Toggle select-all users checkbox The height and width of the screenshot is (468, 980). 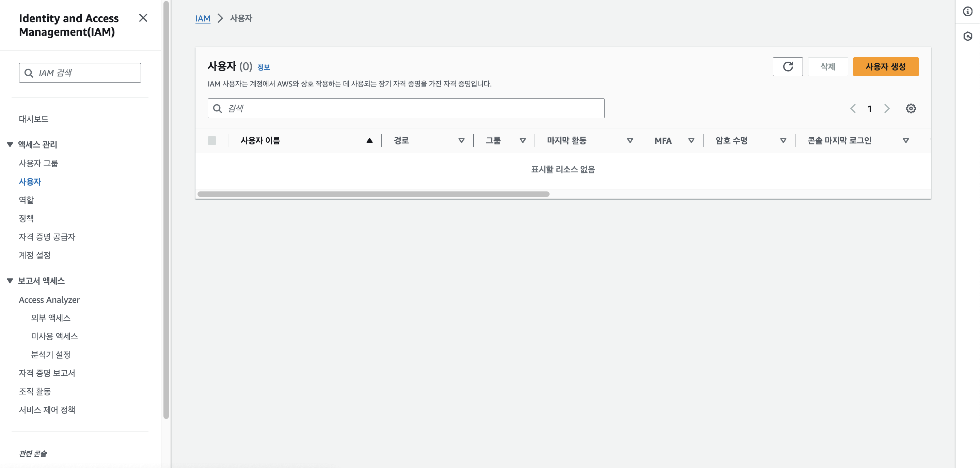click(x=212, y=140)
